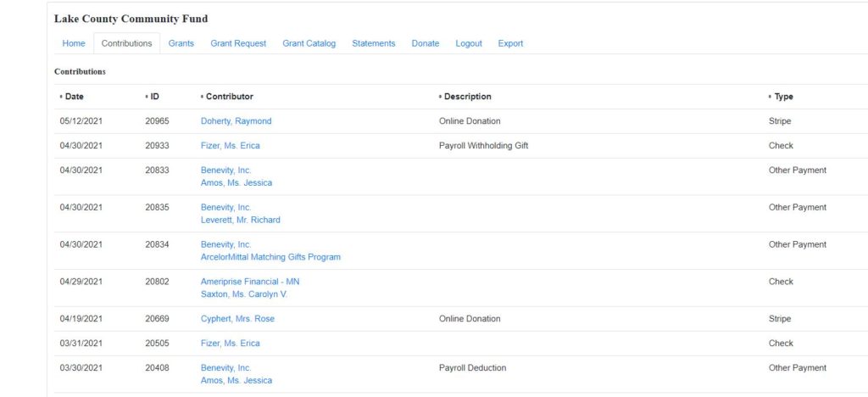
Task: Select the Contributions tab
Action: click(x=127, y=43)
